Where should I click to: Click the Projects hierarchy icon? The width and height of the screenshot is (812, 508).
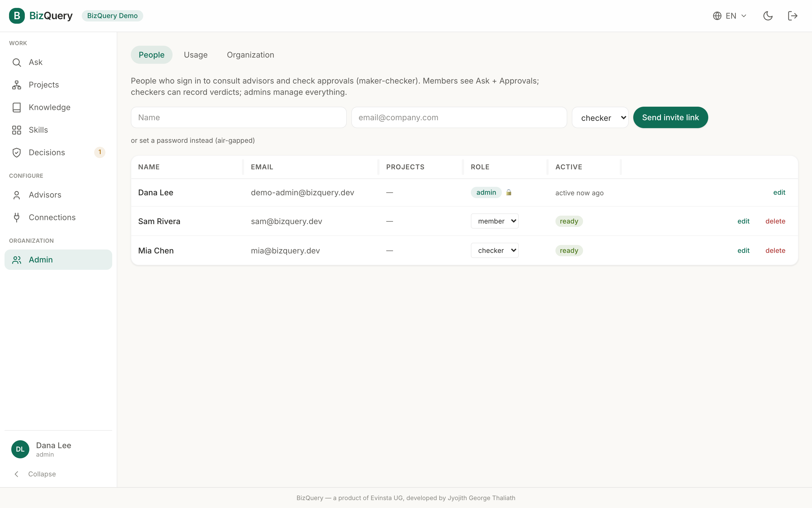(x=16, y=85)
